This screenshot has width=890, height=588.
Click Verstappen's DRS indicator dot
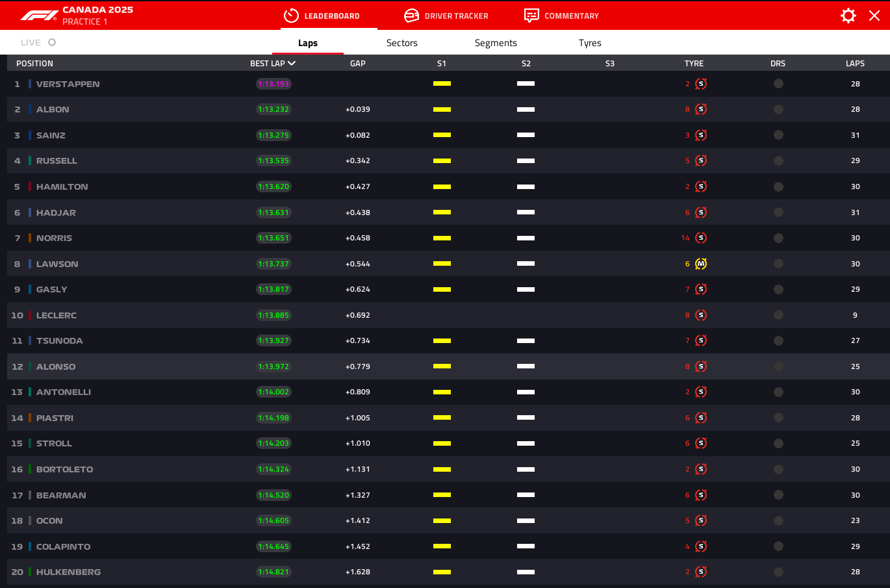[778, 84]
